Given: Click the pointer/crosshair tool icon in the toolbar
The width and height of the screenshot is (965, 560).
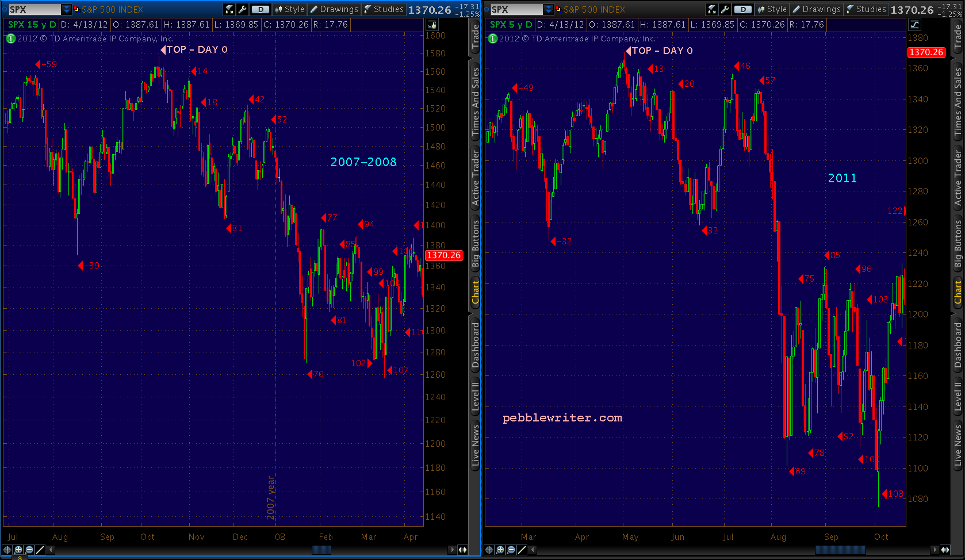Looking at the screenshot, I should coord(229,9).
